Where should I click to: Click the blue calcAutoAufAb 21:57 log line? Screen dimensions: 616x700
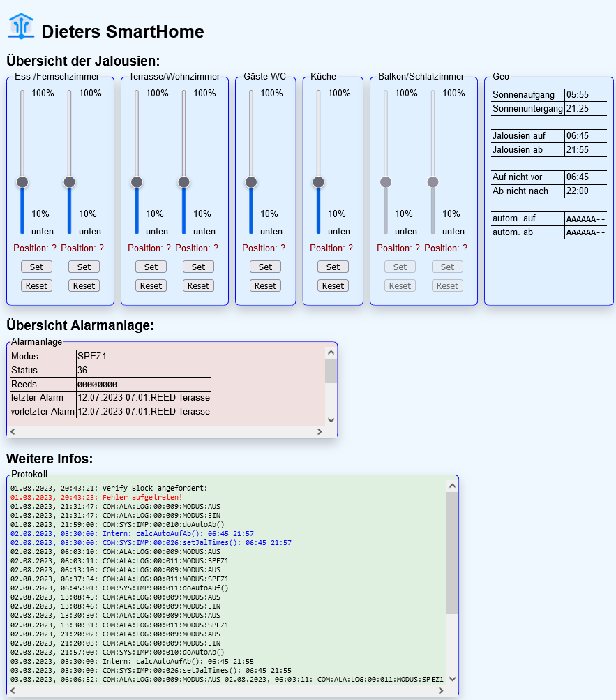(132, 533)
